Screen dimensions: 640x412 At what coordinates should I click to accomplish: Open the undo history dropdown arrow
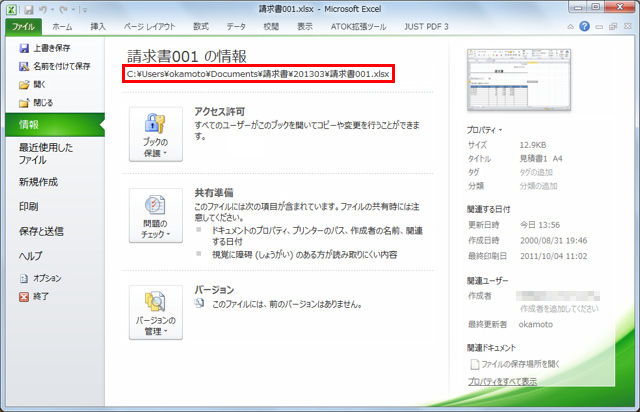tap(52, 10)
